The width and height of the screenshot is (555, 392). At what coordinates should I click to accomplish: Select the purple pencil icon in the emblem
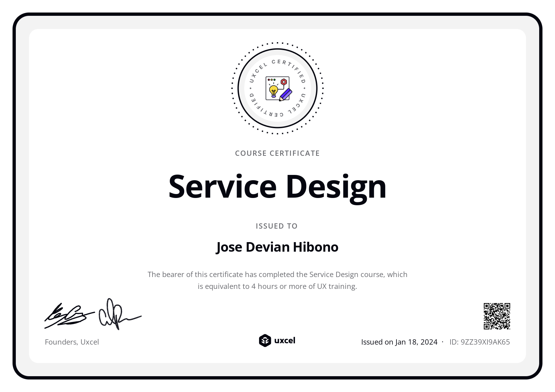click(286, 95)
